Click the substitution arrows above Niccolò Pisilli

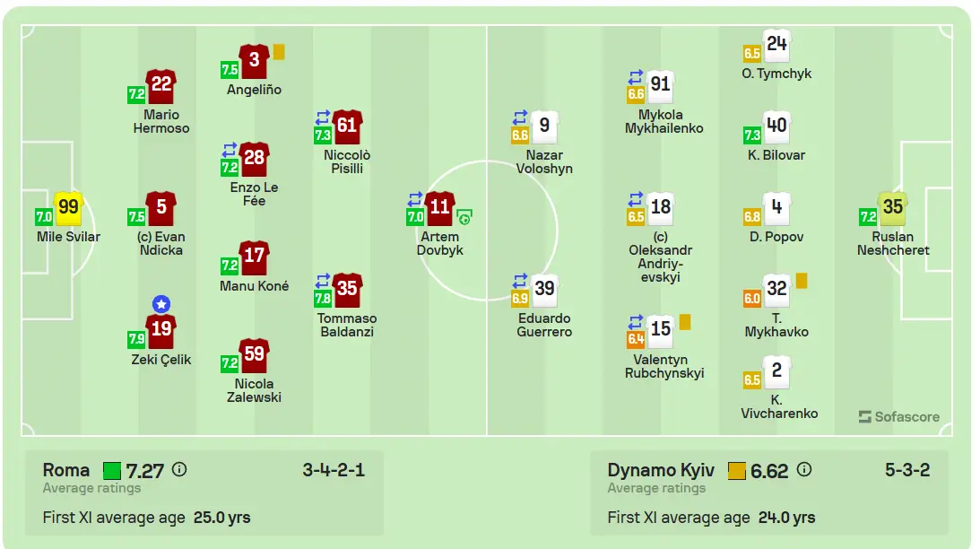(323, 118)
